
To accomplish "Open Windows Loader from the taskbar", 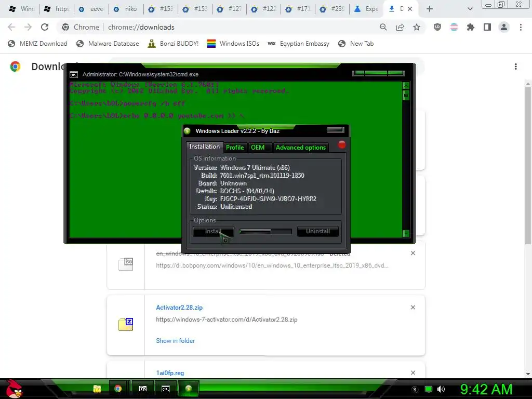I will [188, 389].
